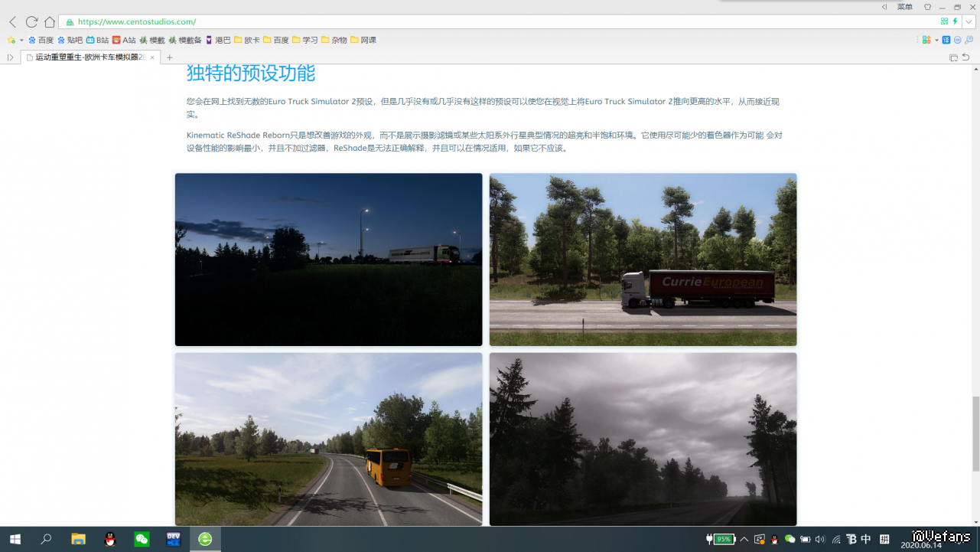Screen dimensions: 980x552
Task: Expand the address bar dropdown arrow
Action: (x=969, y=22)
